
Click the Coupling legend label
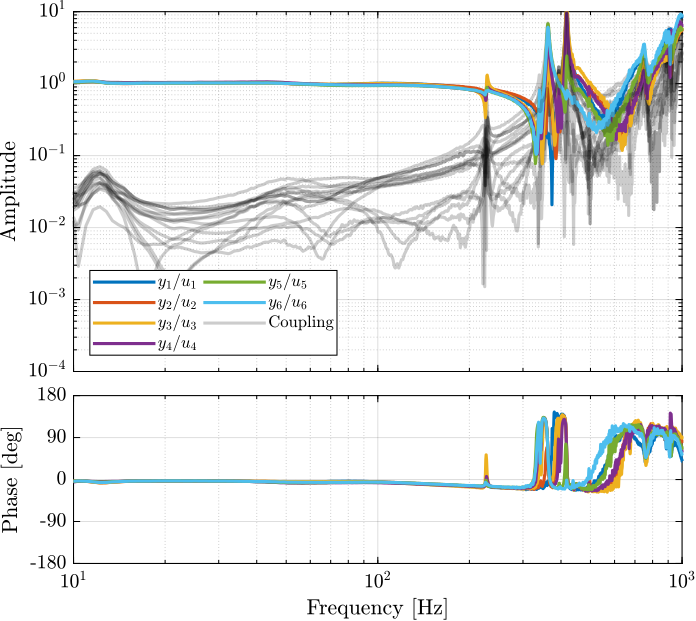[301, 322]
